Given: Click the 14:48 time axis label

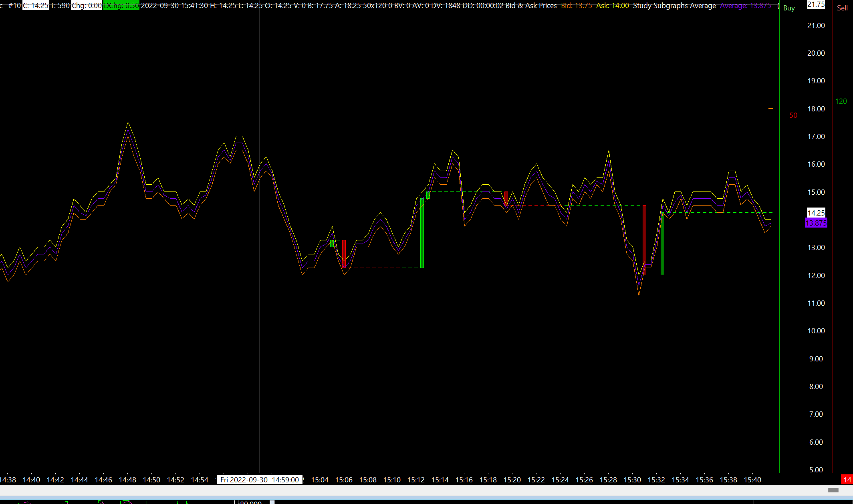Looking at the screenshot, I should point(127,480).
